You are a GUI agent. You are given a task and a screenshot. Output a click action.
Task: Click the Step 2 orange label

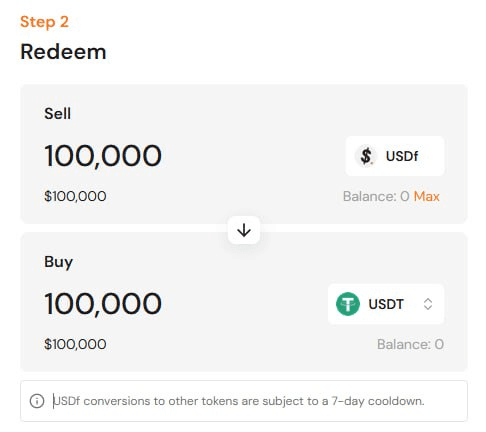pos(44,22)
